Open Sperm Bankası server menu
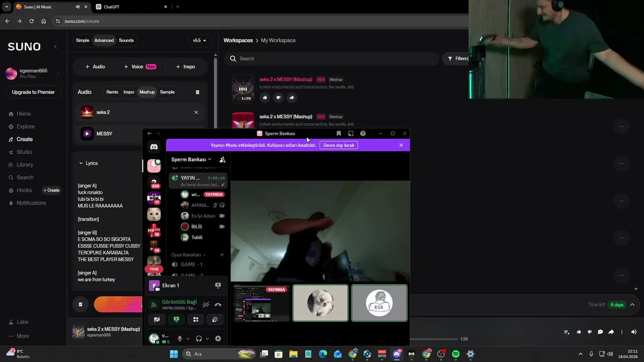This screenshot has height=362, width=644. [x=191, y=159]
